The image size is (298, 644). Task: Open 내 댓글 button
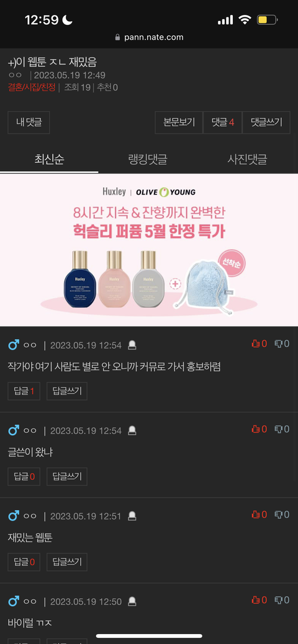coord(29,122)
